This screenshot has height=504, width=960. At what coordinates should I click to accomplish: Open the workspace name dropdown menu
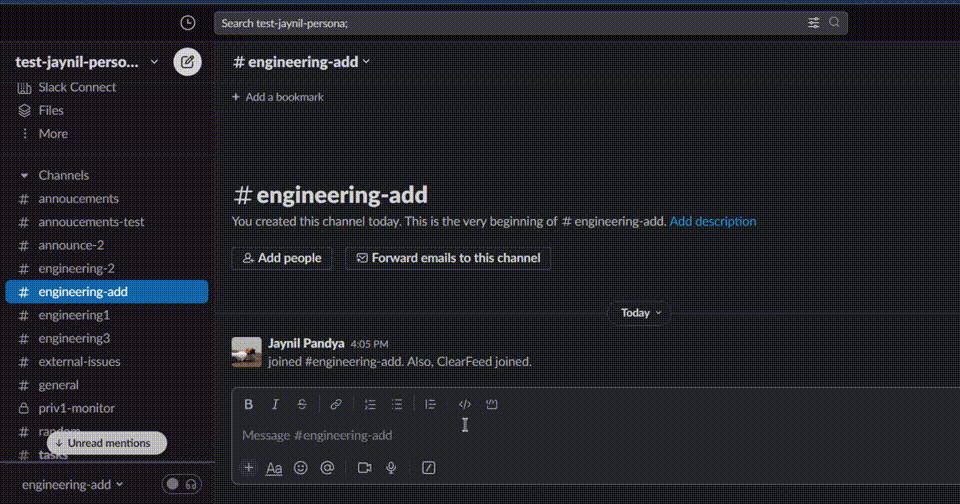coord(87,62)
